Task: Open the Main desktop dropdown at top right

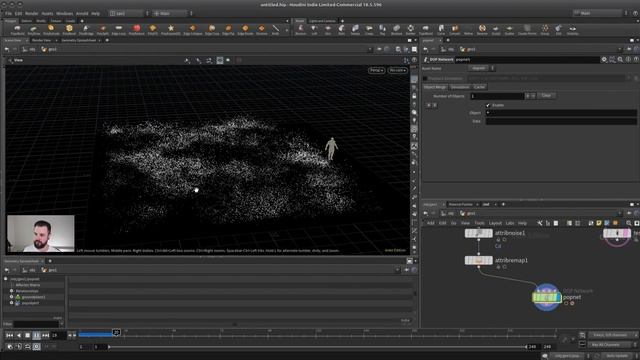Action: pos(598,13)
